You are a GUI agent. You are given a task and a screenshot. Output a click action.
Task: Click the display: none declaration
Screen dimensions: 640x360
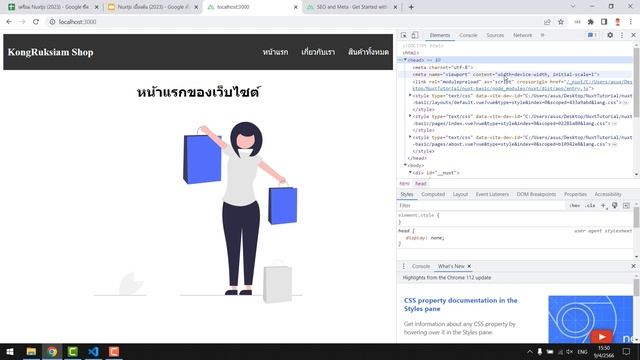click(424, 238)
